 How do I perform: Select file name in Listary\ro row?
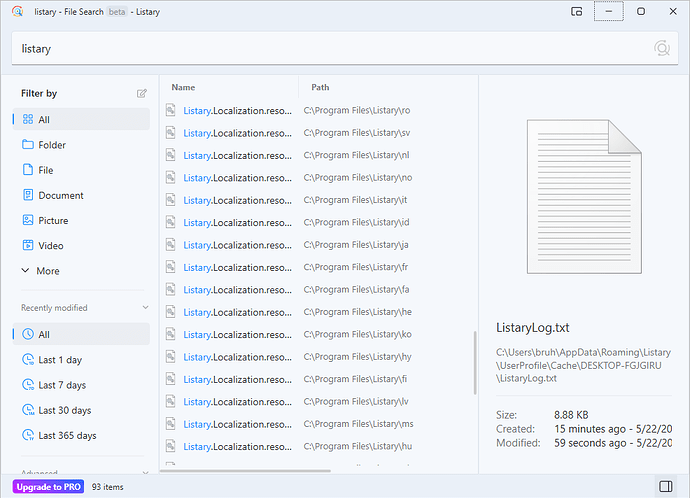tap(238, 110)
